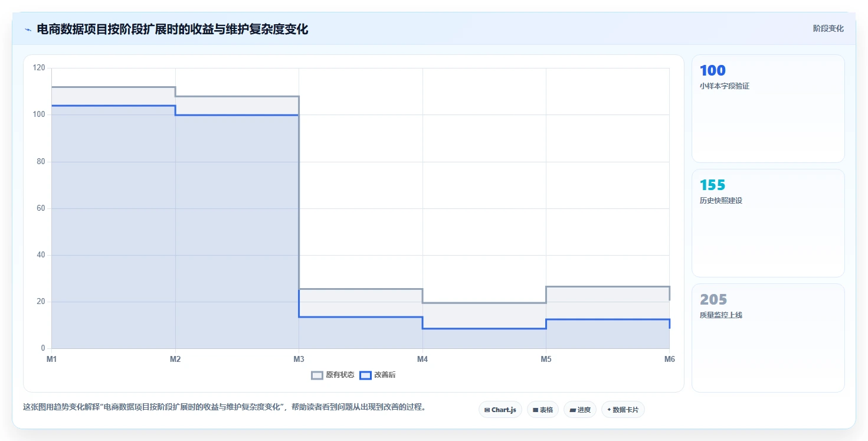Viewport: 868px width, 441px height.
Task: Click the M2 x-axis label
Action: tap(175, 359)
